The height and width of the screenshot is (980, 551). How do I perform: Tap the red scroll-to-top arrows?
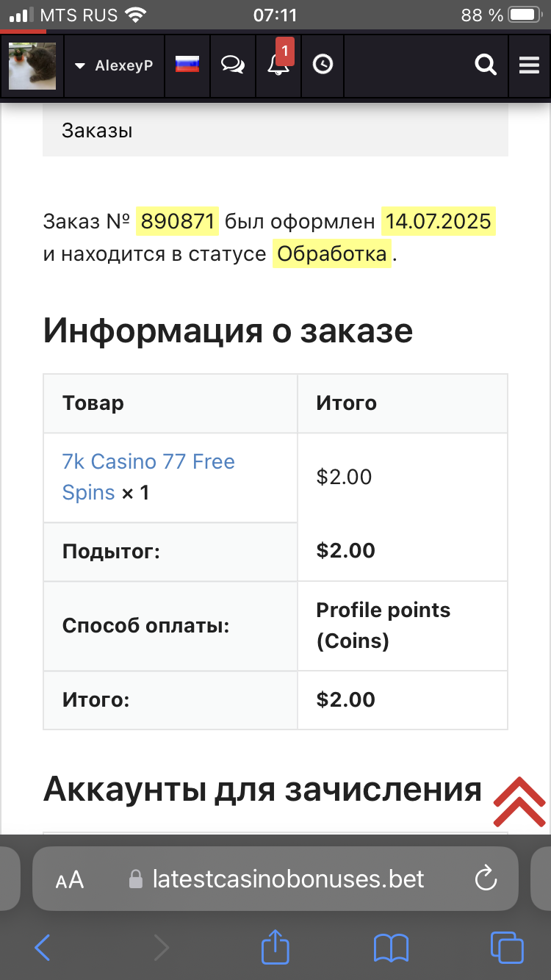click(x=519, y=801)
